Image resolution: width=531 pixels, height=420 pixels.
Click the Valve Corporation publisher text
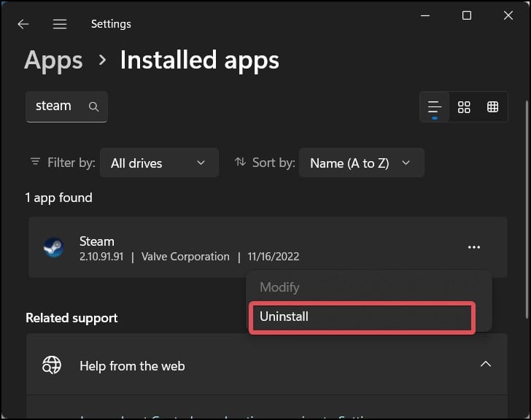(x=185, y=257)
